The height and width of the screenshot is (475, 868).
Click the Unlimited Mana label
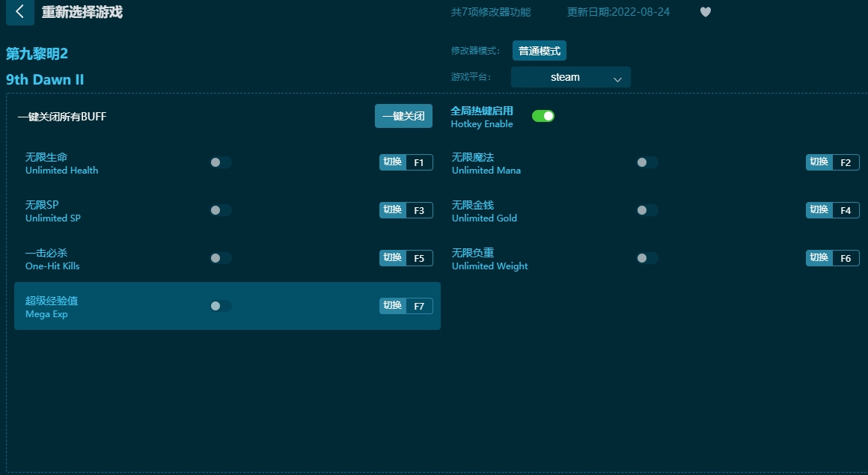pyautogui.click(x=486, y=171)
